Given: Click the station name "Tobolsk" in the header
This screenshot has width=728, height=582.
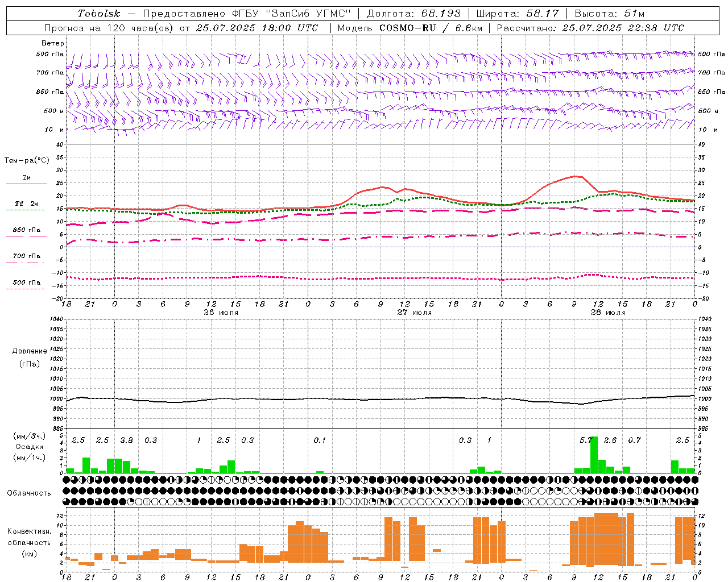Looking at the screenshot, I should (99, 14).
